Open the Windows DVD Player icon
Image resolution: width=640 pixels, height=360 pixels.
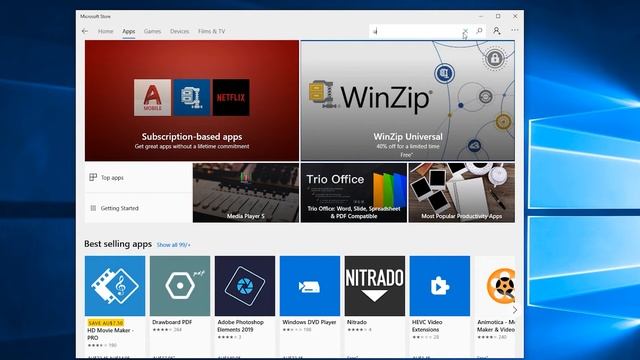point(310,286)
